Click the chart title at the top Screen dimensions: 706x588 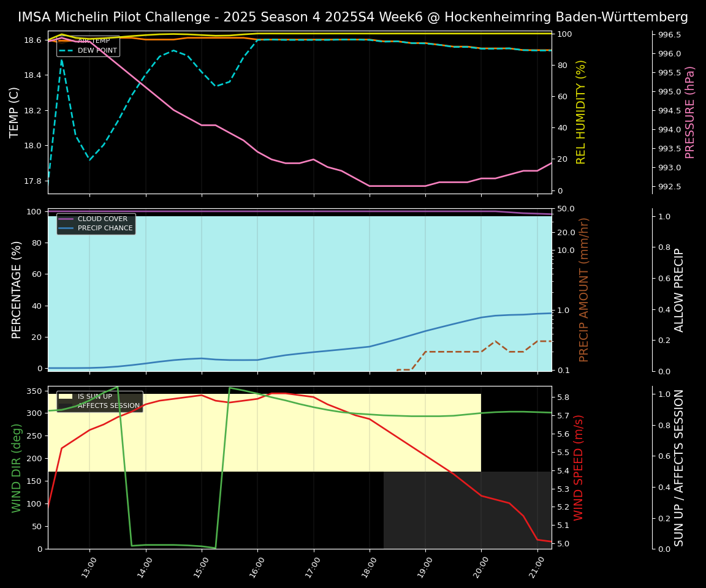pyautogui.click(x=353, y=17)
